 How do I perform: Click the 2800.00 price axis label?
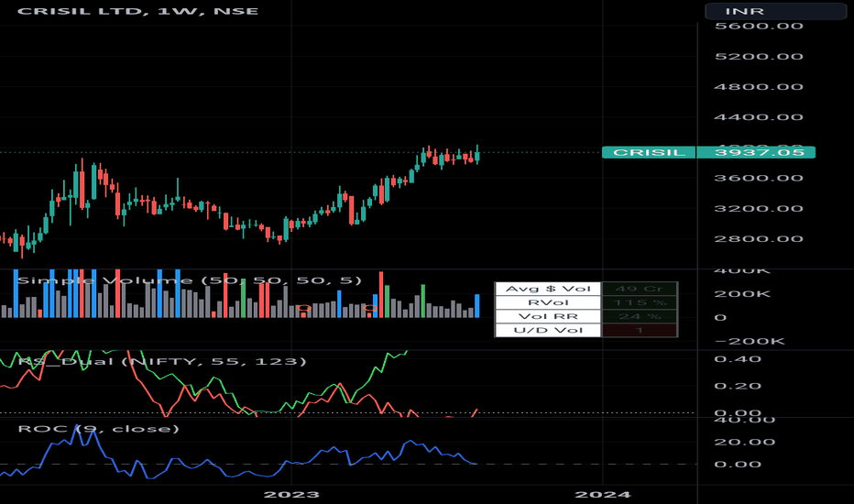coord(759,239)
